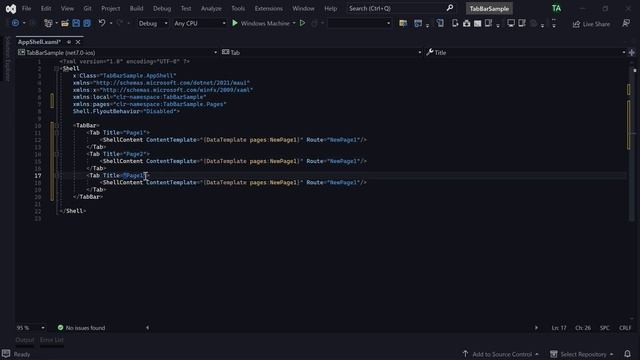Viewport: 640px width, 360px height.
Task: Click the monitor display toolbar icon
Action: tap(511, 23)
